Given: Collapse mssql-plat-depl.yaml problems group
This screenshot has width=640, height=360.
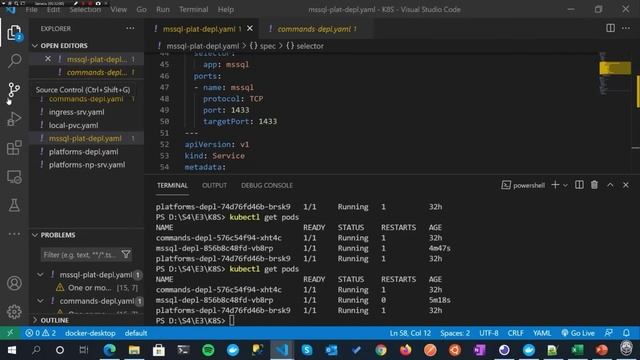Looking at the screenshot, I should [40, 275].
